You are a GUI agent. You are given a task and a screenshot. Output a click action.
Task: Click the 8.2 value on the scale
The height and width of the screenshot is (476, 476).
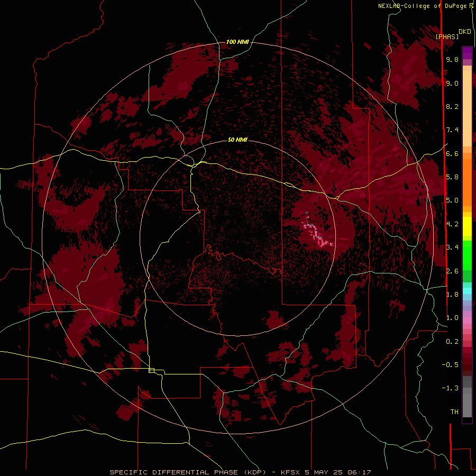click(452, 106)
